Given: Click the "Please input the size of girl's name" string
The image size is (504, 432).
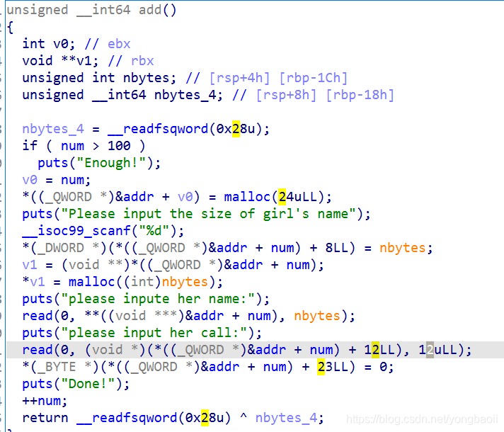Looking at the screenshot, I should [x=208, y=214].
